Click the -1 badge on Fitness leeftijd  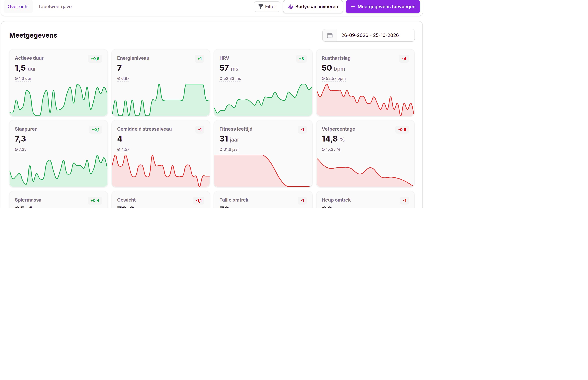point(302,129)
